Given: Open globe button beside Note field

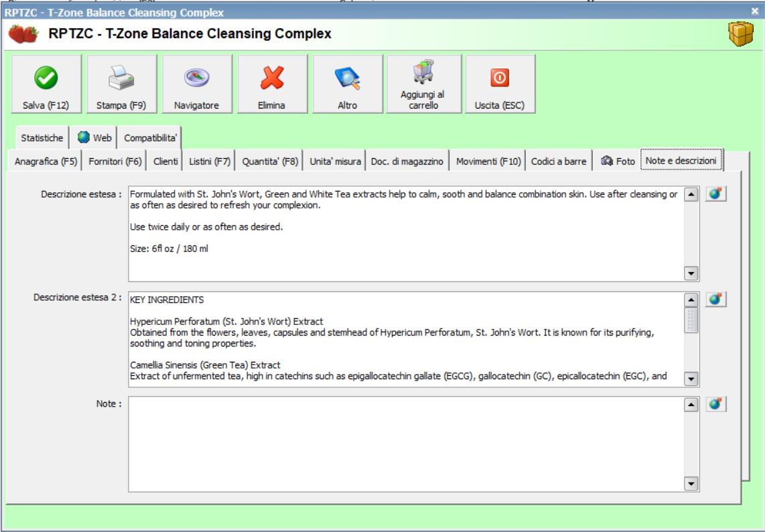Looking at the screenshot, I should (x=715, y=404).
